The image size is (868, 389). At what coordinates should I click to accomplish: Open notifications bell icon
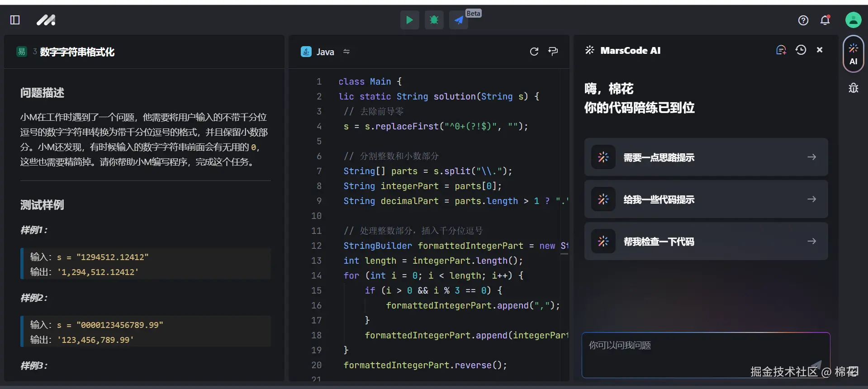825,20
